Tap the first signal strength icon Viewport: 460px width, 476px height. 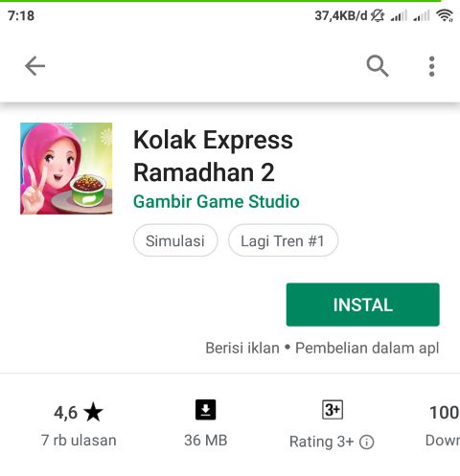pos(399,15)
